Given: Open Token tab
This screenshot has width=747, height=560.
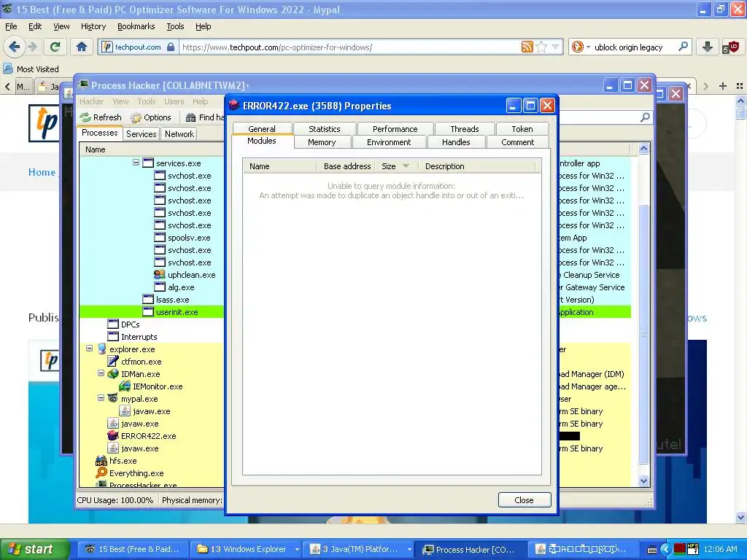Looking at the screenshot, I should point(522,128).
